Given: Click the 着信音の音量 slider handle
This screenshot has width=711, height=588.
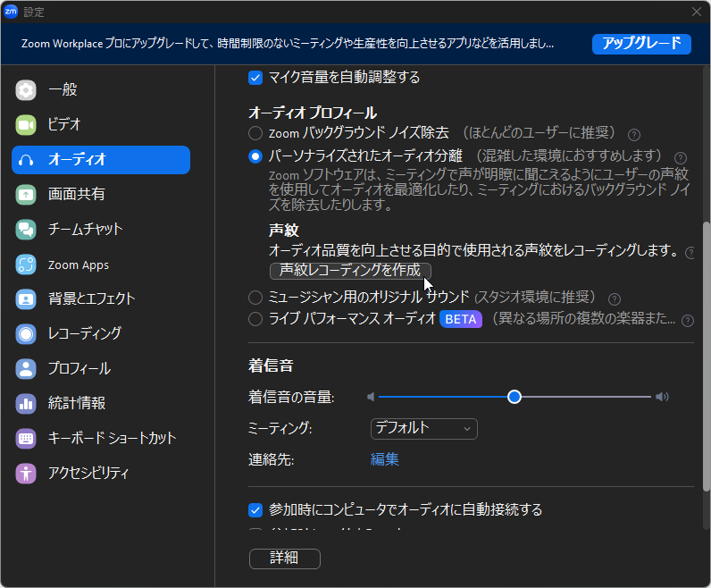Looking at the screenshot, I should tap(514, 397).
